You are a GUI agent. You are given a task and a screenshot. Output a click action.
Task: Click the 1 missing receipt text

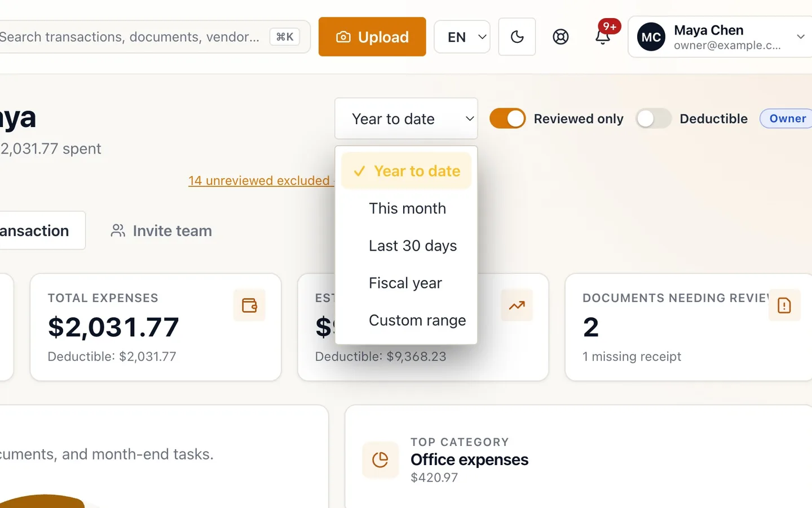(632, 357)
